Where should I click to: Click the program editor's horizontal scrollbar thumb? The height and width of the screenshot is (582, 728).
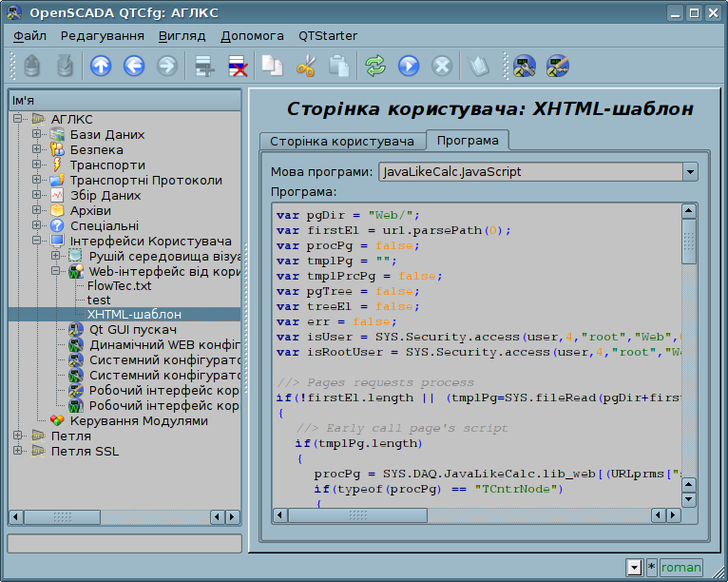[357, 515]
